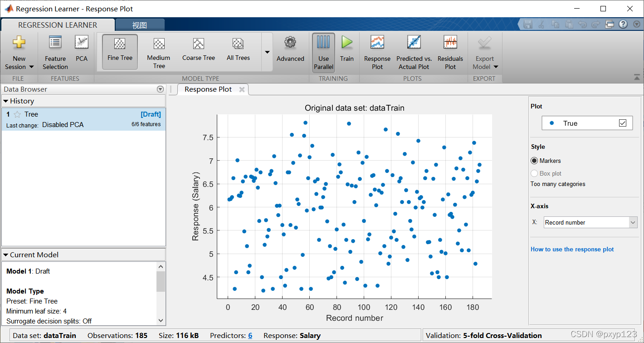Close the Response Plot tab
The width and height of the screenshot is (644, 343).
pyautogui.click(x=242, y=89)
